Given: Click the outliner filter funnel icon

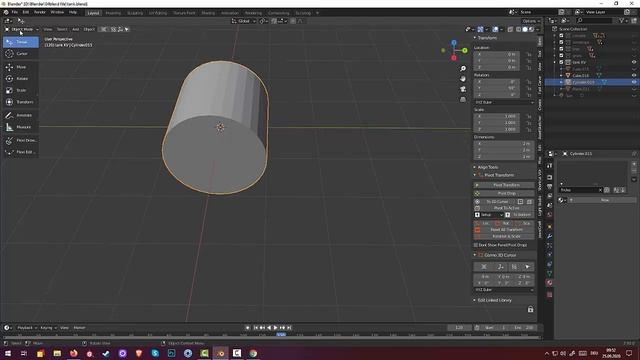Looking at the screenshot, I should (622, 20).
